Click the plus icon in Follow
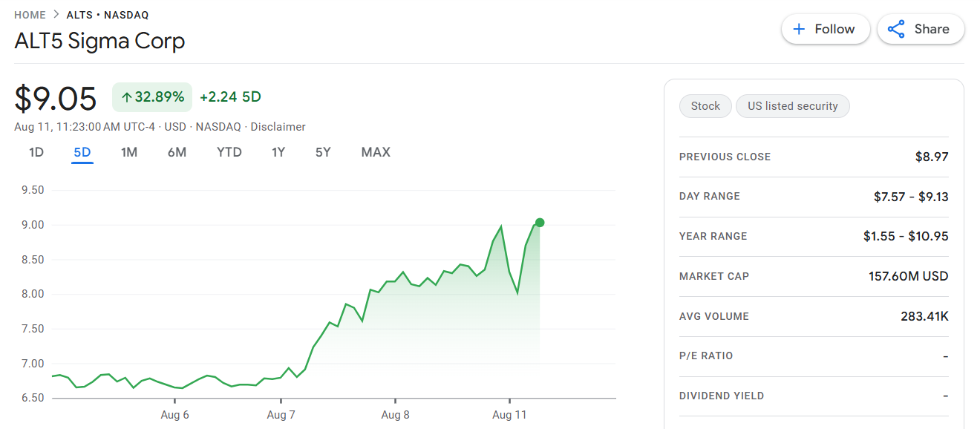Viewport: 980px width, 429px height. [x=799, y=29]
